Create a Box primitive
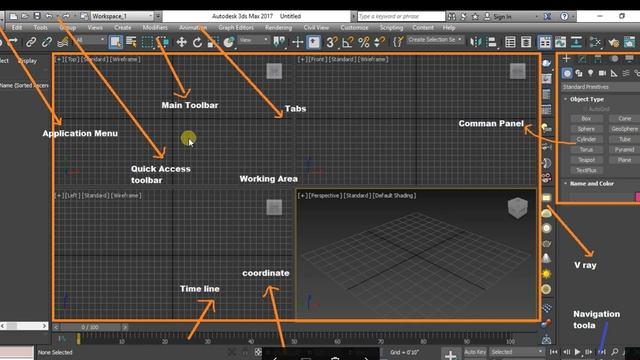The image size is (640, 360). click(587, 118)
